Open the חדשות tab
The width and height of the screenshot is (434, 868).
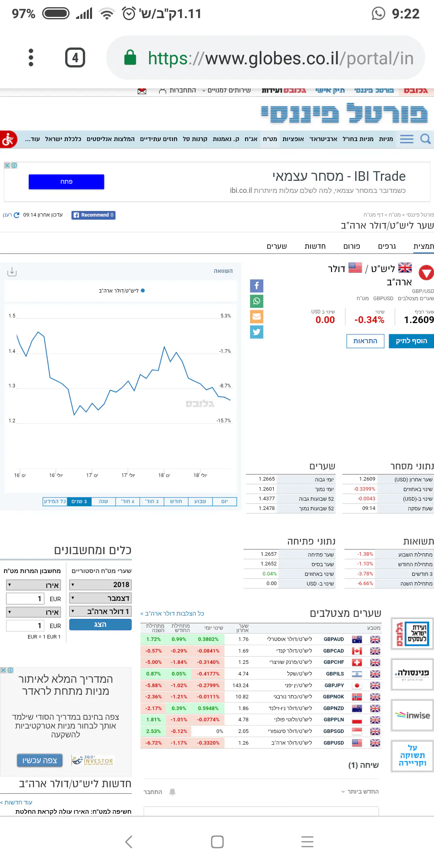tap(315, 246)
